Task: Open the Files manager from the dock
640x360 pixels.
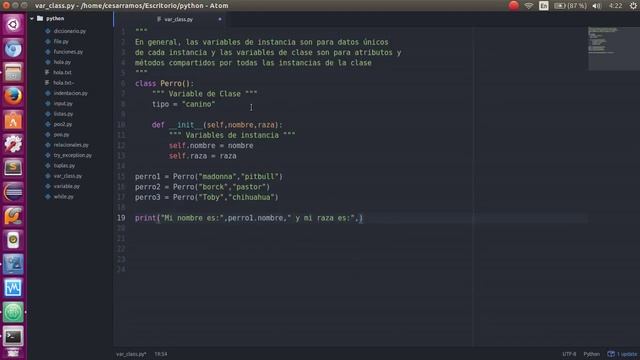Action: (13, 72)
